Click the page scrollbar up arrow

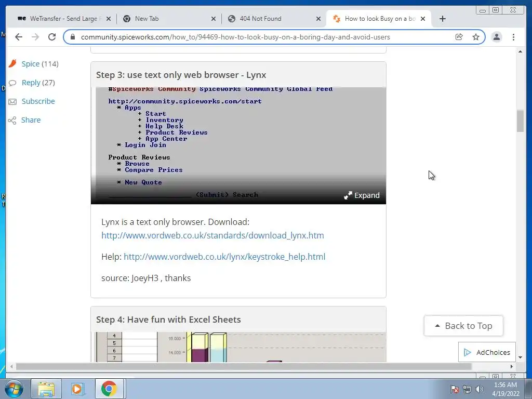[520, 51]
